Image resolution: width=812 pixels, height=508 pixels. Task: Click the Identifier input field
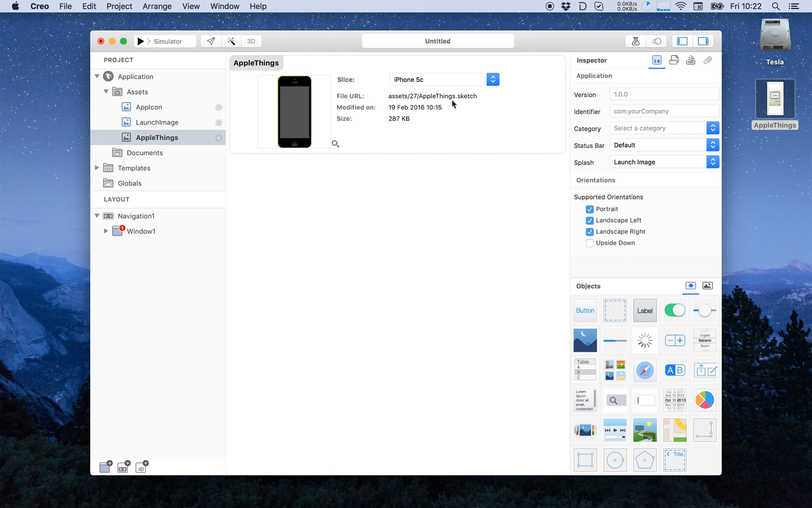[664, 111]
